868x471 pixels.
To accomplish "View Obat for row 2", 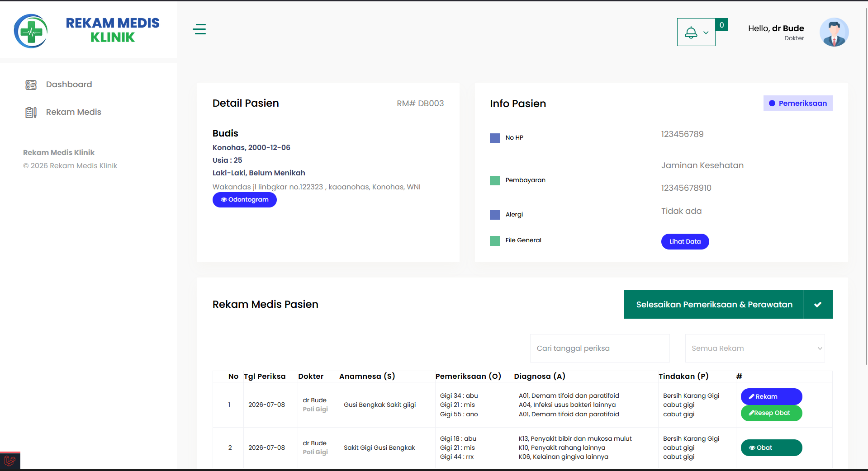I will tap(771, 447).
